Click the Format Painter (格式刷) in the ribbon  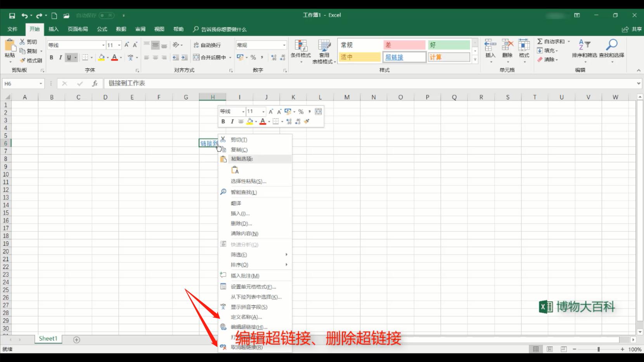(x=31, y=60)
